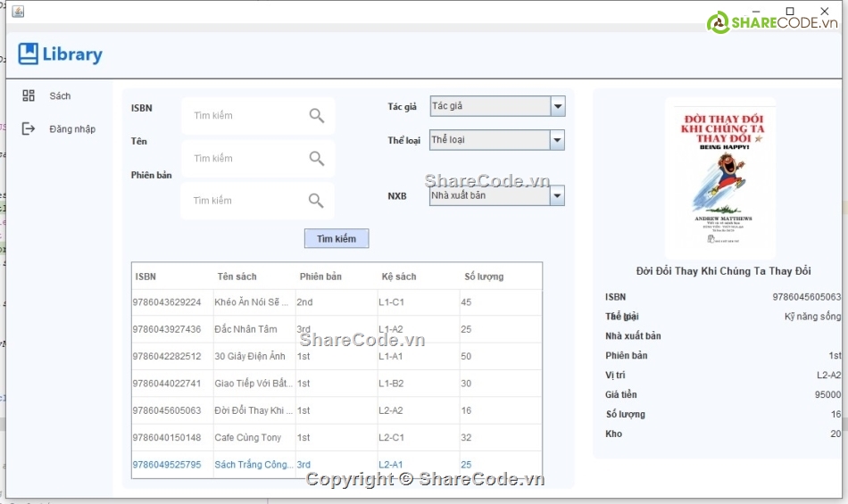
Task: Select row with ISBN 9786042282512
Action: coord(337,357)
